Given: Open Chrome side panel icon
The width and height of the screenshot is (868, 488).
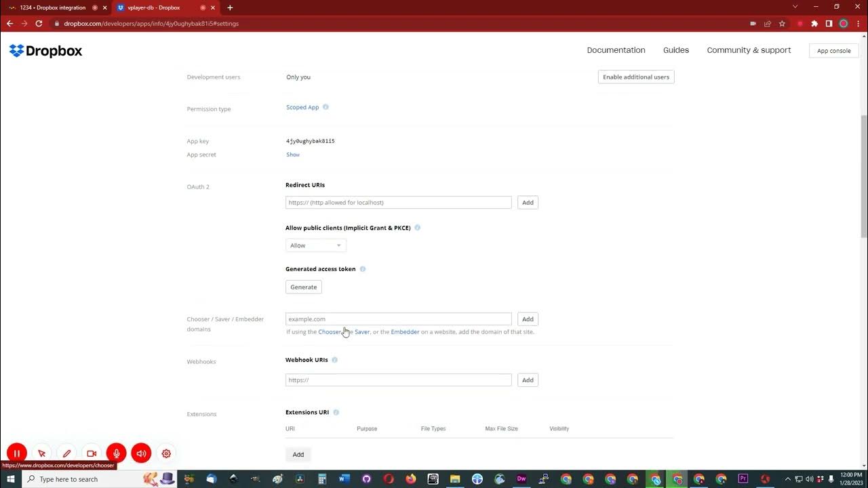Looking at the screenshot, I should 829,23.
